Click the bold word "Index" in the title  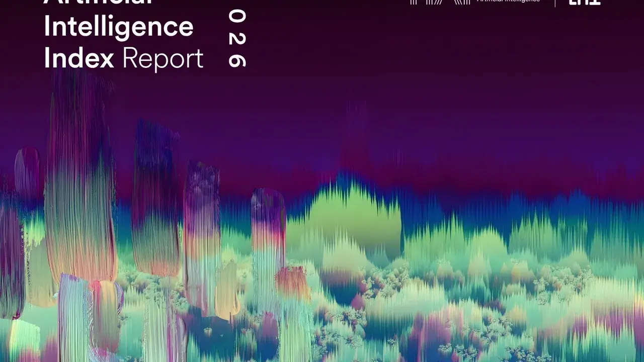[79, 58]
